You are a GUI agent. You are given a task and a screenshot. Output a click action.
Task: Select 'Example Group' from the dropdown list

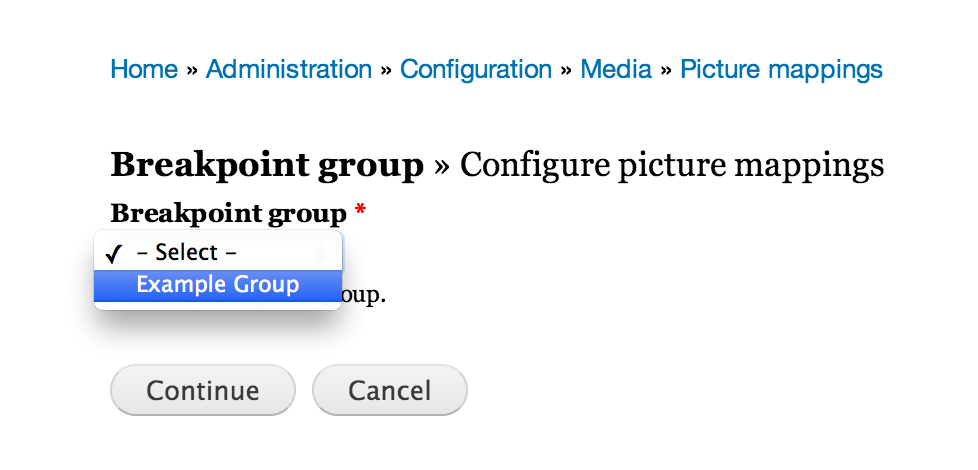click(x=218, y=285)
